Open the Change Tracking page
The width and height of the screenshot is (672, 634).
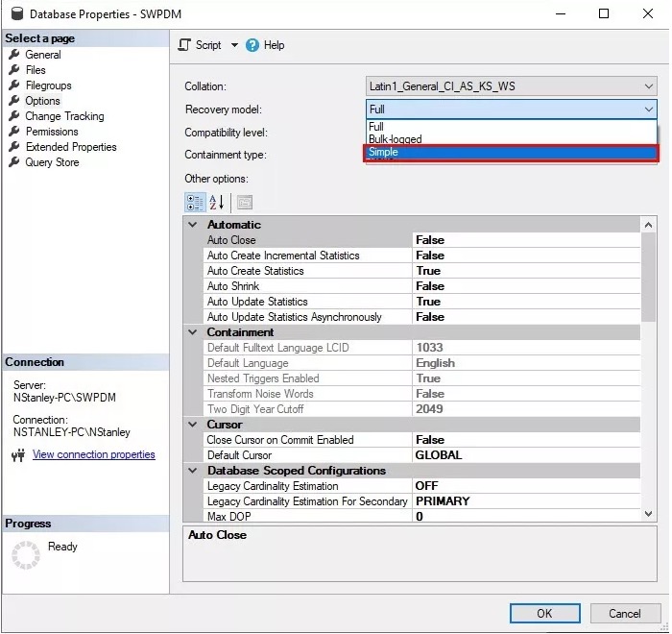pyautogui.click(x=64, y=116)
